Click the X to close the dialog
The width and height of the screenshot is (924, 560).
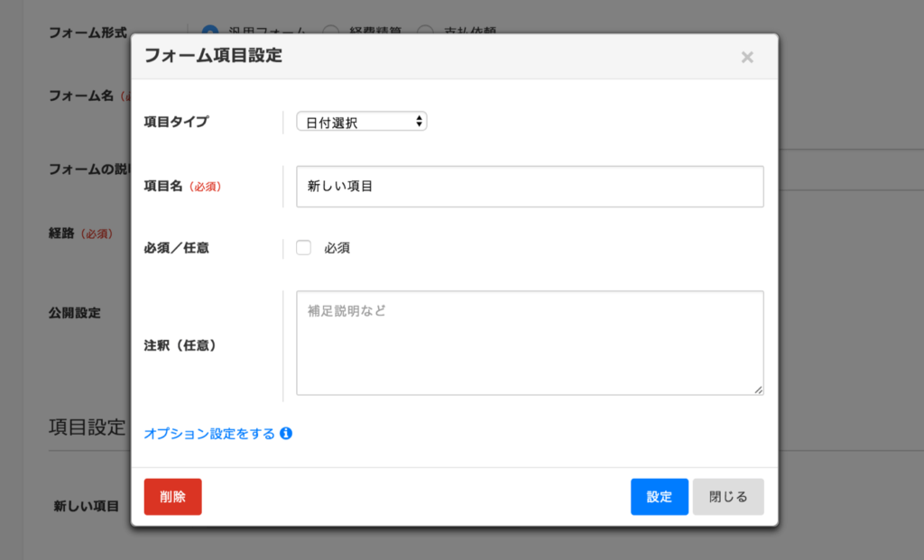tap(747, 57)
